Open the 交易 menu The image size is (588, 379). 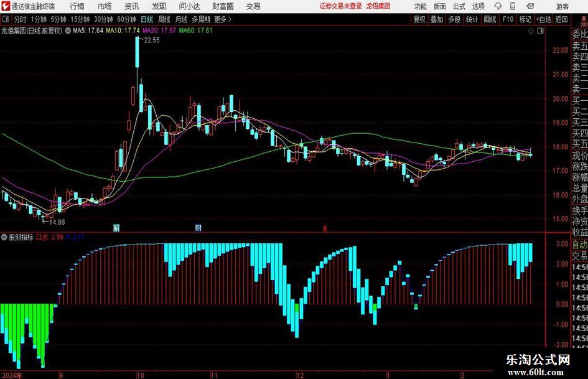pyautogui.click(x=253, y=6)
